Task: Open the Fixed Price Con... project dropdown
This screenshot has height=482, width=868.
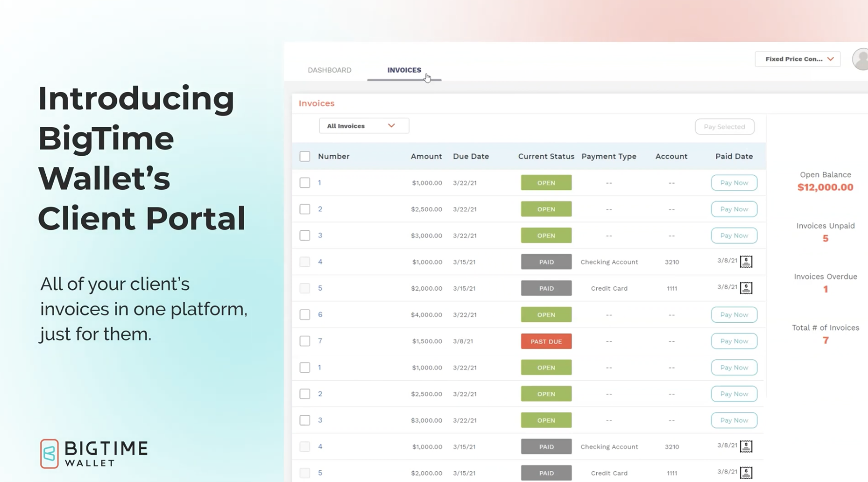Action: coord(797,59)
